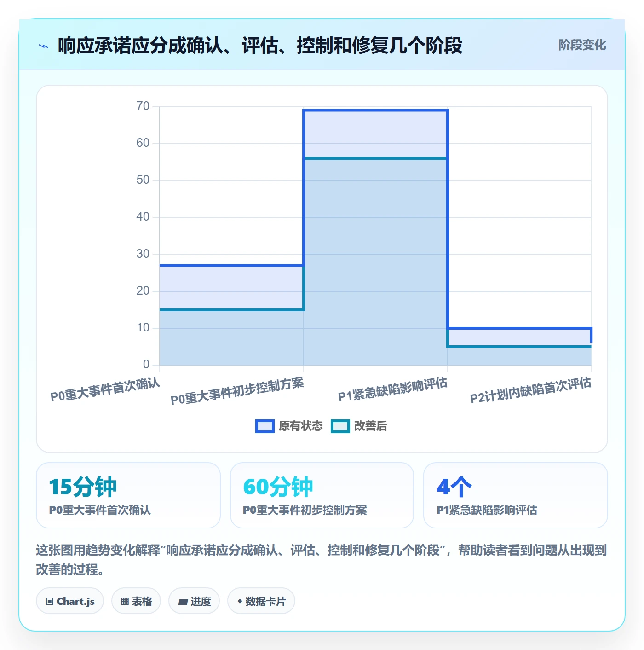
Task: Click the P0重大事件初步控制方案 card caption
Action: 305,510
